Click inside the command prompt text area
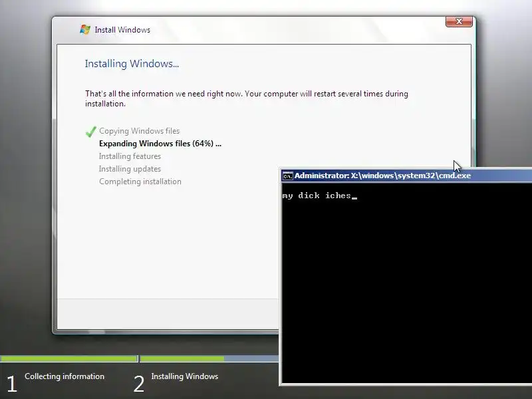The image size is (532, 399). (x=407, y=283)
